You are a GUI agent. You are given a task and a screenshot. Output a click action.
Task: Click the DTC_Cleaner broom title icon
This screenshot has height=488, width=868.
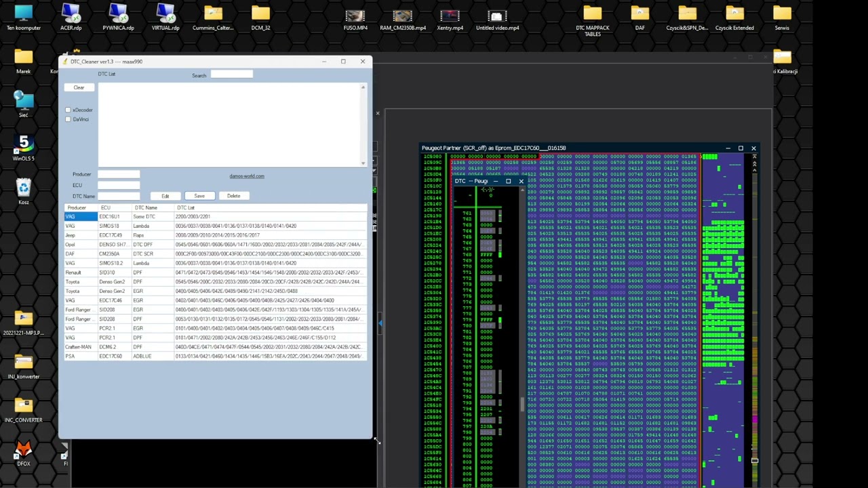[66, 61]
